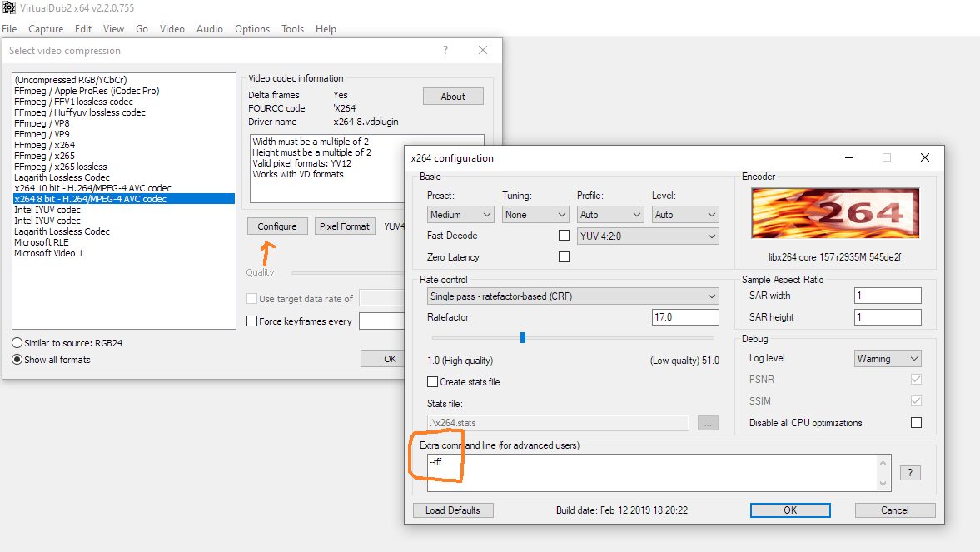
Task: Open the Audio menu
Action: pyautogui.click(x=209, y=29)
